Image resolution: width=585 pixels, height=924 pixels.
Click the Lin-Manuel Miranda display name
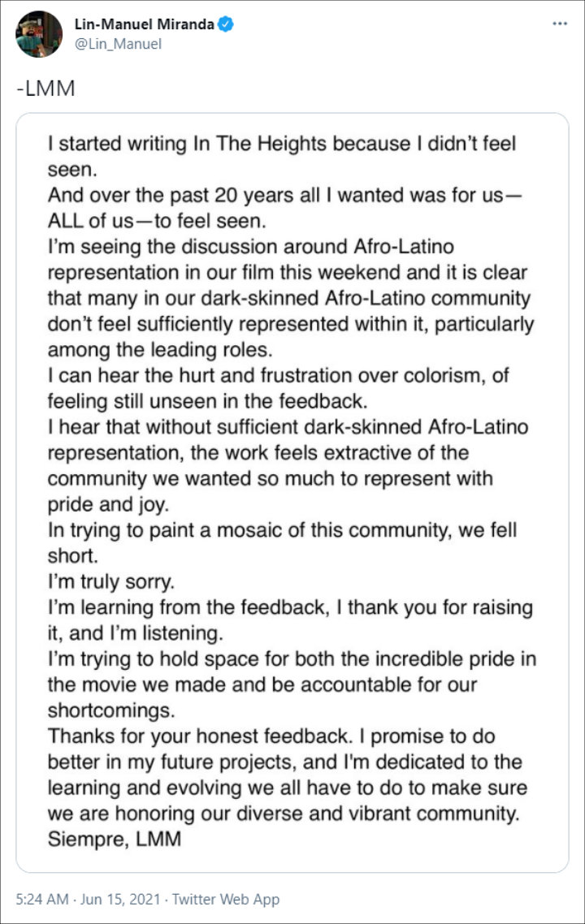tap(144, 24)
